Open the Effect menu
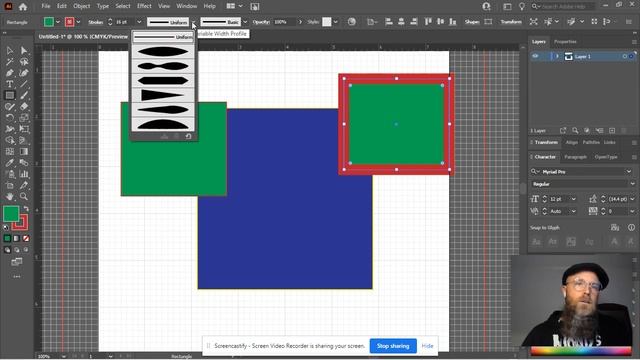 coord(144,6)
